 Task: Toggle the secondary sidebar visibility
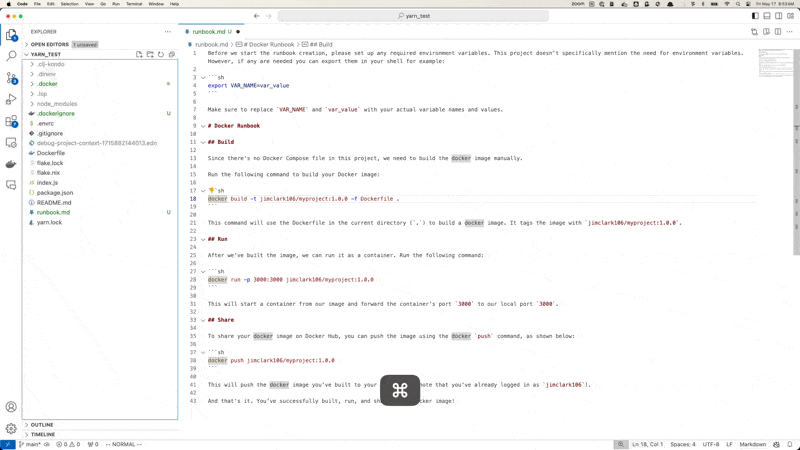pyautogui.click(x=779, y=16)
